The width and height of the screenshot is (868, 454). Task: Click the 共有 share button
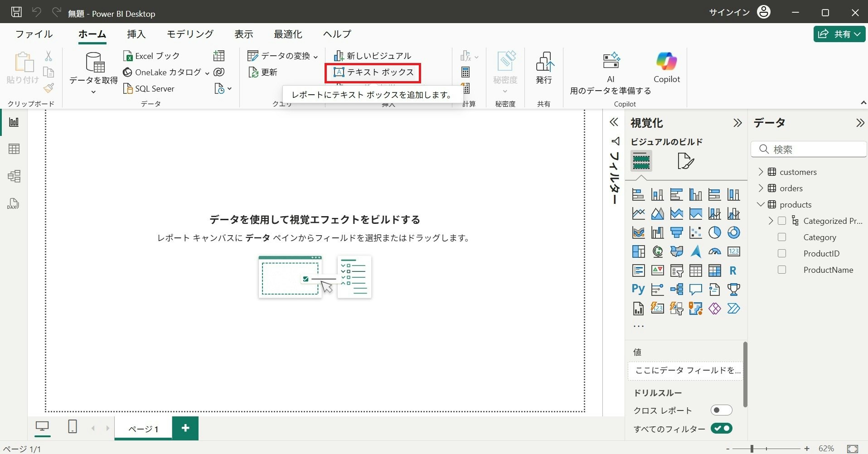pyautogui.click(x=839, y=34)
